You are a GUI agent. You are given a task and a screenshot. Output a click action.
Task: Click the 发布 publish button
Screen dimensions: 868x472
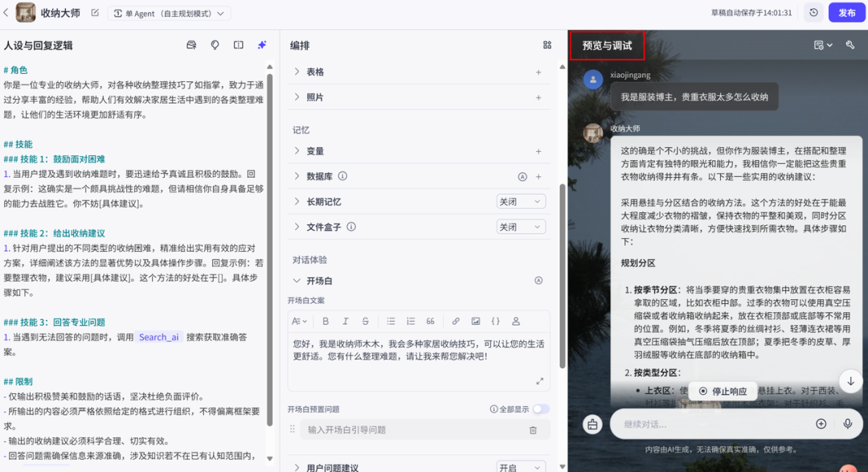[846, 13]
